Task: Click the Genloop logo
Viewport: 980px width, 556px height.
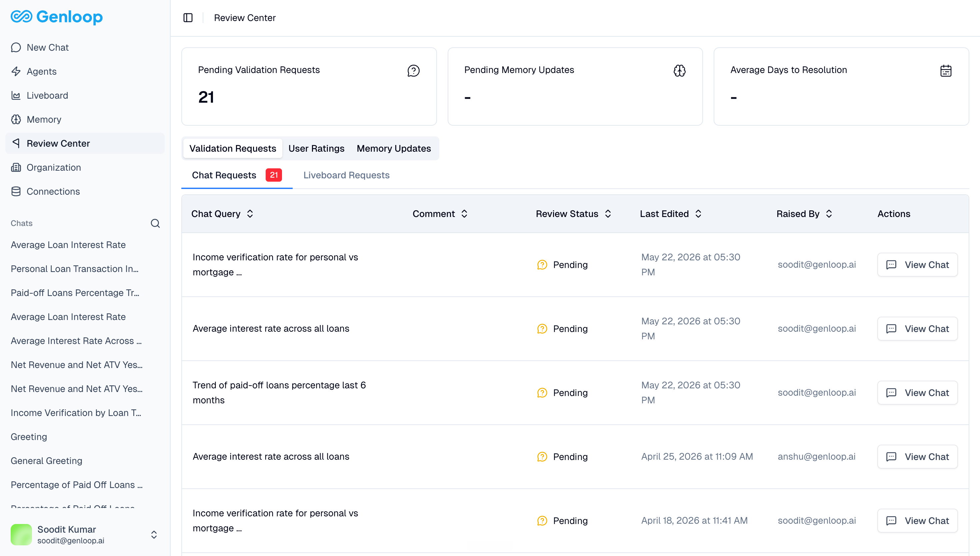Action: pos(57,17)
